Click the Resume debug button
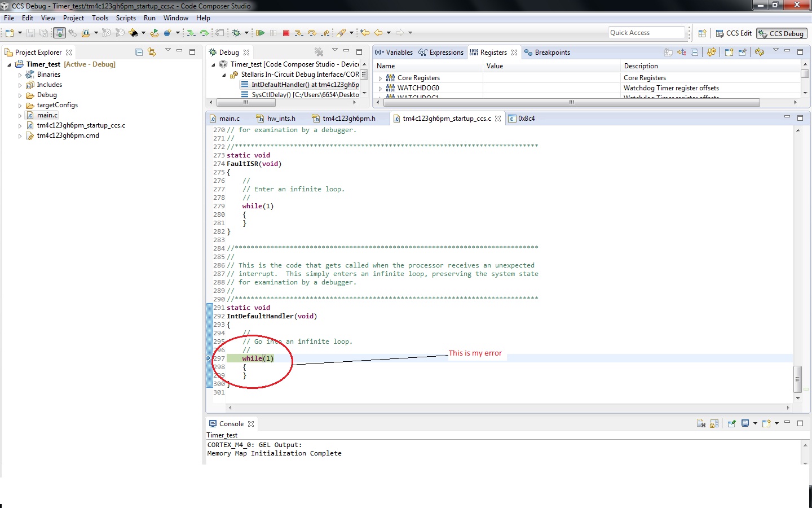 (260, 33)
